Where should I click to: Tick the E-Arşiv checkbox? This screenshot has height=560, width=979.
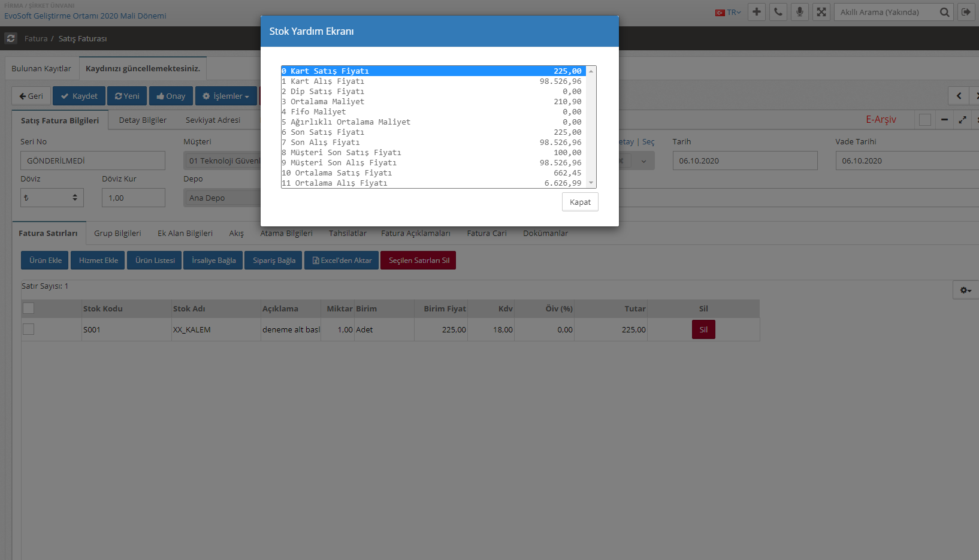(925, 120)
